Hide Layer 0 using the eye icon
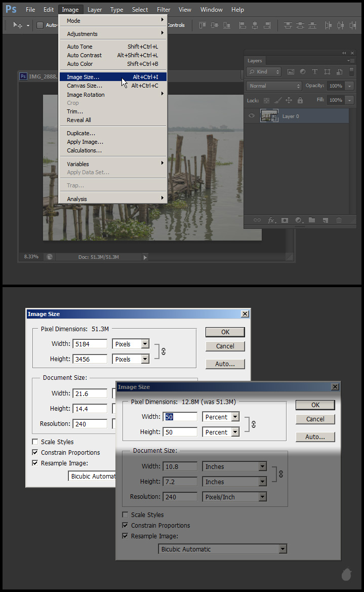The width and height of the screenshot is (364, 592). click(x=252, y=116)
